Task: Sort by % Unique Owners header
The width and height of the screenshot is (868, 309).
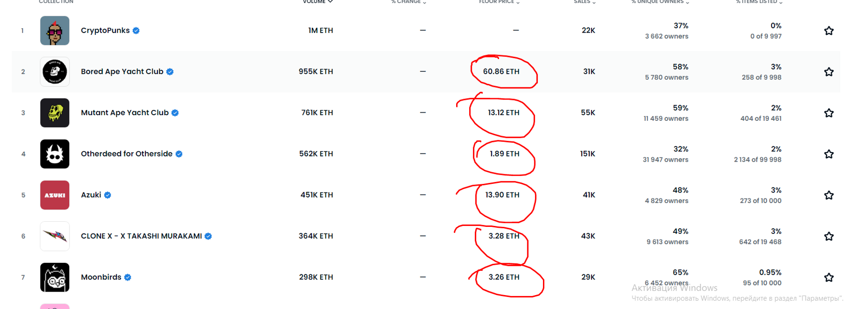Action: coord(660,2)
